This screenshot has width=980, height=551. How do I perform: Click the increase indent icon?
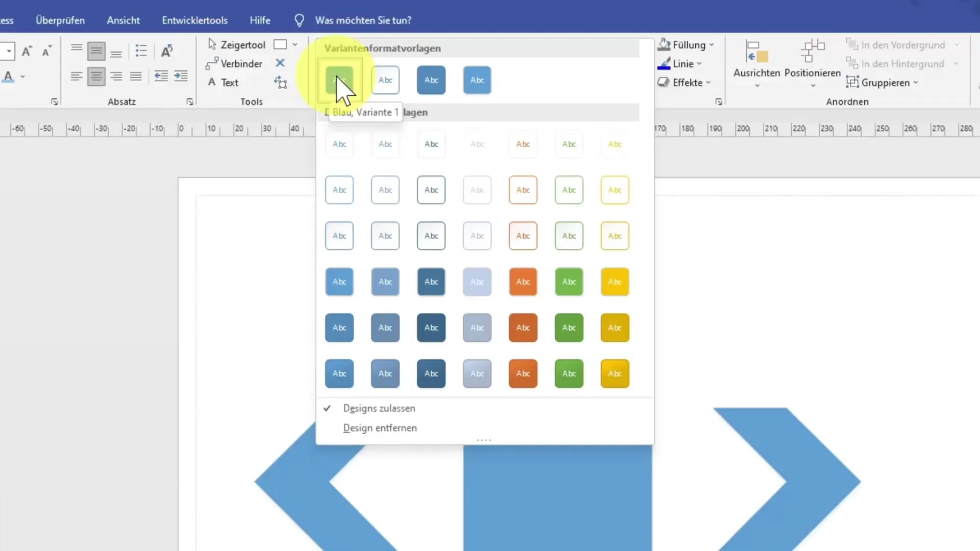coord(181,77)
